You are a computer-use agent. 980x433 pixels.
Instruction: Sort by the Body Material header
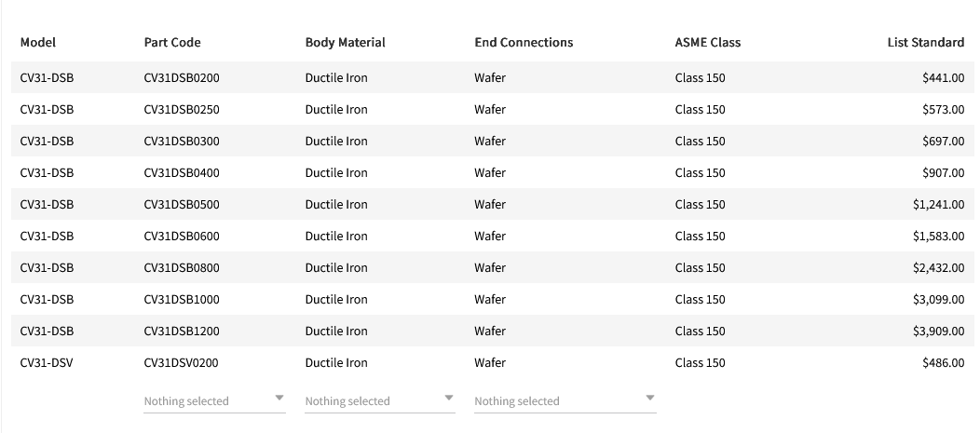point(345,42)
